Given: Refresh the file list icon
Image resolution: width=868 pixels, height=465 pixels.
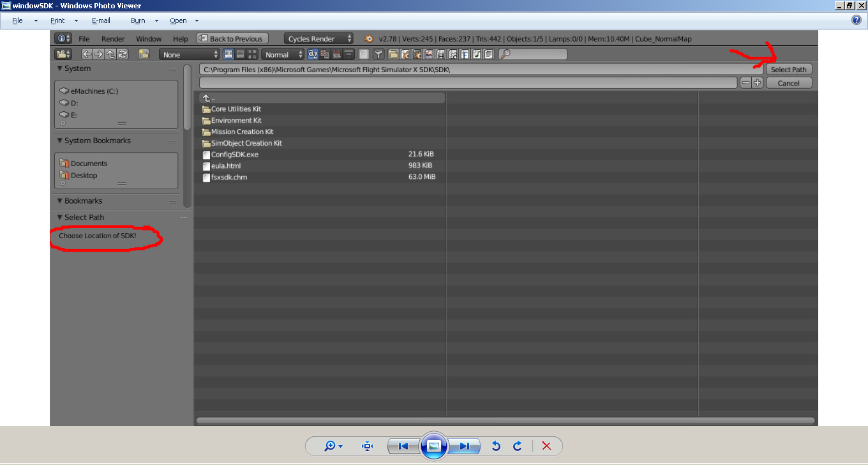Looking at the screenshot, I should click(x=123, y=55).
